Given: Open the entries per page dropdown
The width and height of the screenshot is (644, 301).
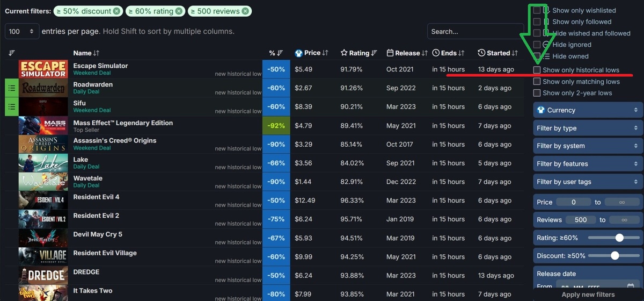Looking at the screenshot, I should [22, 31].
